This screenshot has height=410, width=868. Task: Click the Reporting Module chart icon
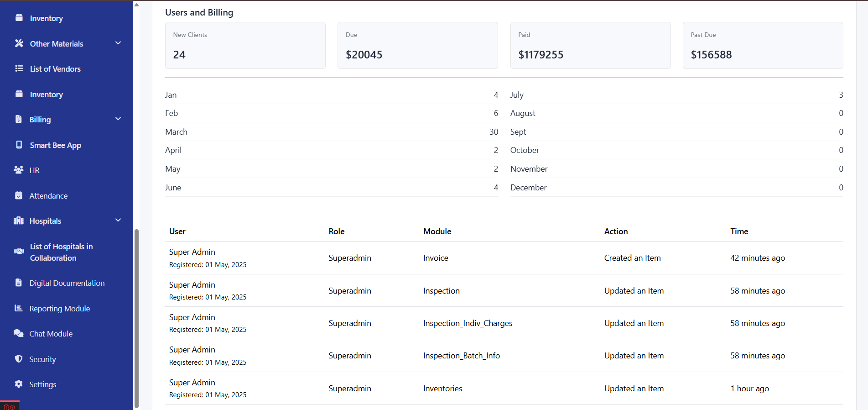tap(19, 308)
